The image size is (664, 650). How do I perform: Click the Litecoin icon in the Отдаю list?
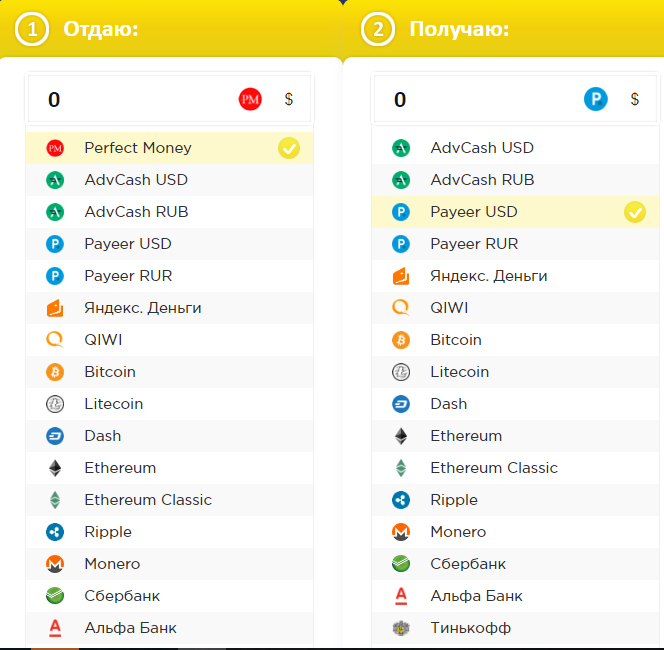[x=55, y=404]
